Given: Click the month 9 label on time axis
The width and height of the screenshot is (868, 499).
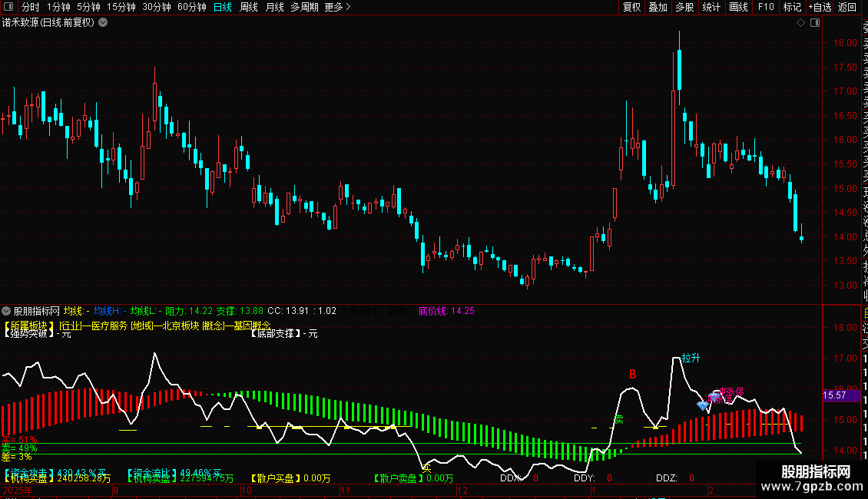Looking at the screenshot, I should click(116, 490).
